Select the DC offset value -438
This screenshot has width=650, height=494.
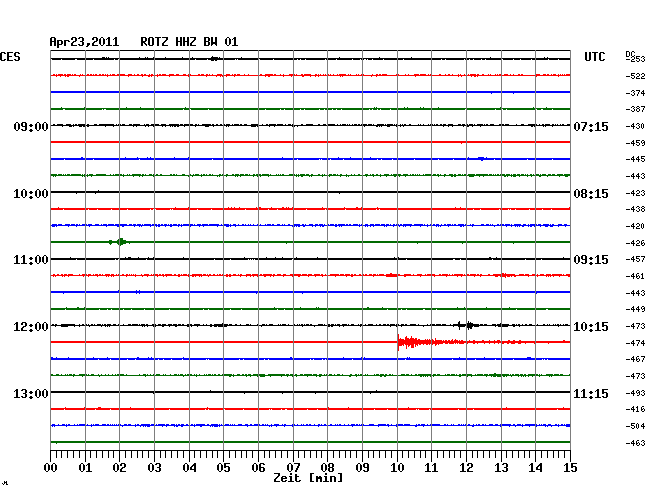pos(635,209)
